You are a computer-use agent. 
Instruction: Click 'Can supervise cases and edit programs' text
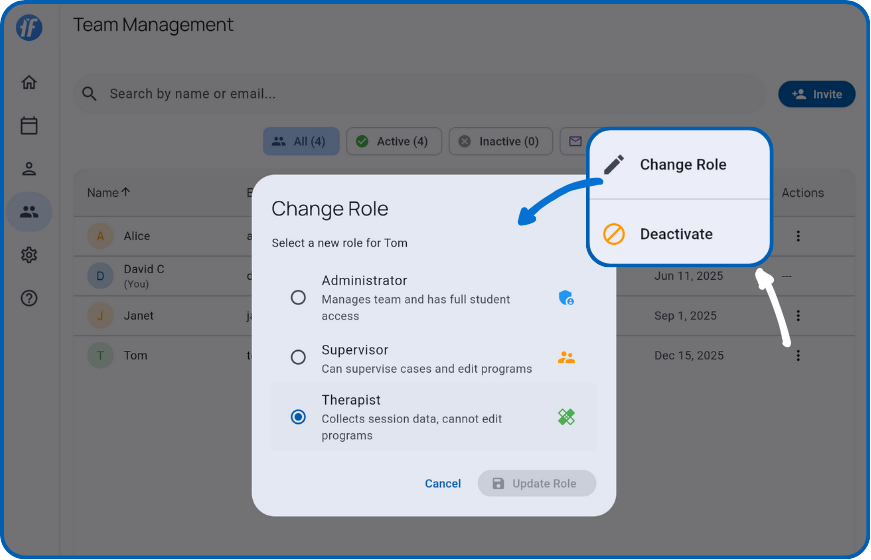pos(427,369)
